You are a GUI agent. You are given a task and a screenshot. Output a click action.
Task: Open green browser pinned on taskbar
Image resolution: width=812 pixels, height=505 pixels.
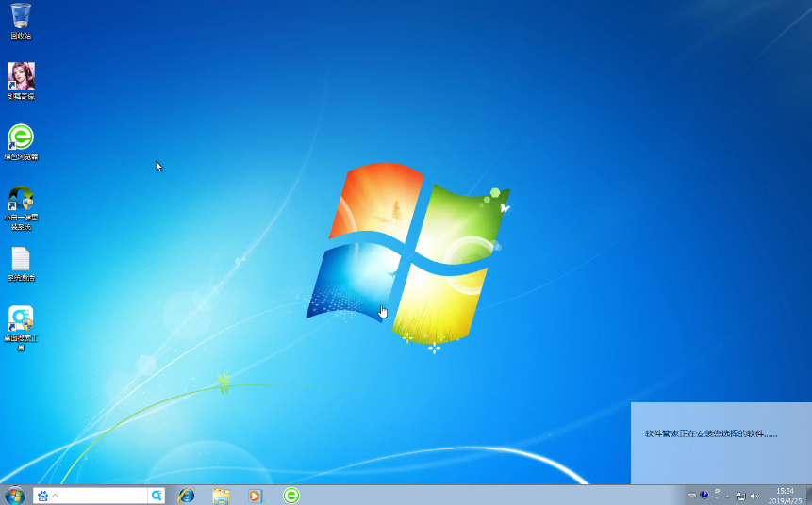click(291, 496)
